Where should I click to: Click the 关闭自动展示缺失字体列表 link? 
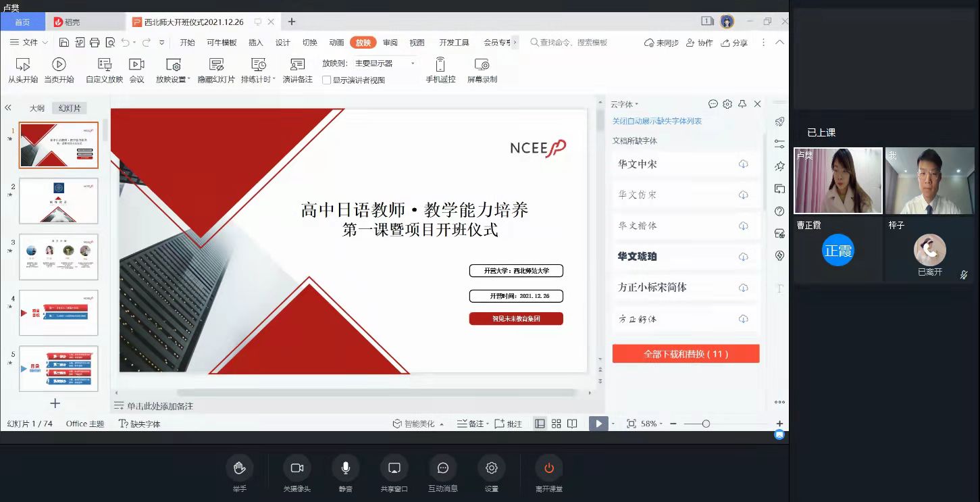coord(656,121)
